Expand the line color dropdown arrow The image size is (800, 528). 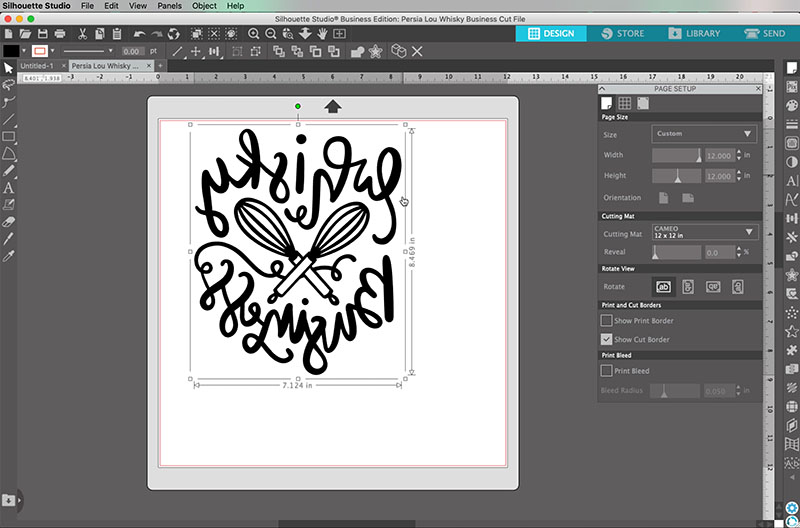click(52, 51)
